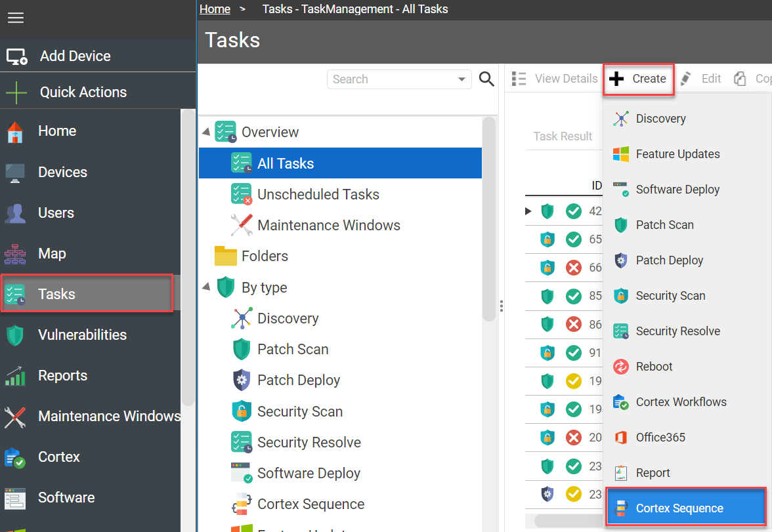Screen dimensions: 772x532
Task: Click the Edit toolbar button
Action: click(700, 79)
